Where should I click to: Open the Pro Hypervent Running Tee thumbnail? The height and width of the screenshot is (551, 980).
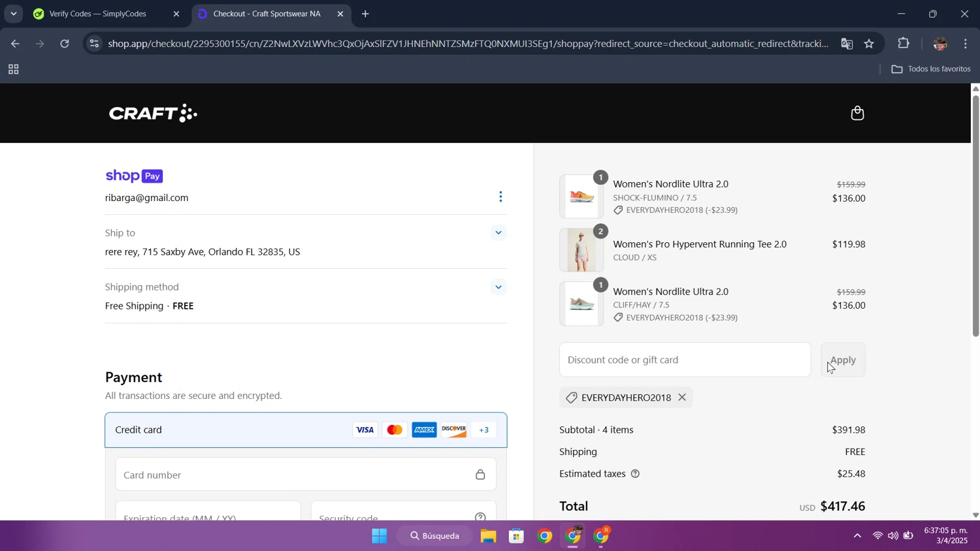tap(581, 250)
